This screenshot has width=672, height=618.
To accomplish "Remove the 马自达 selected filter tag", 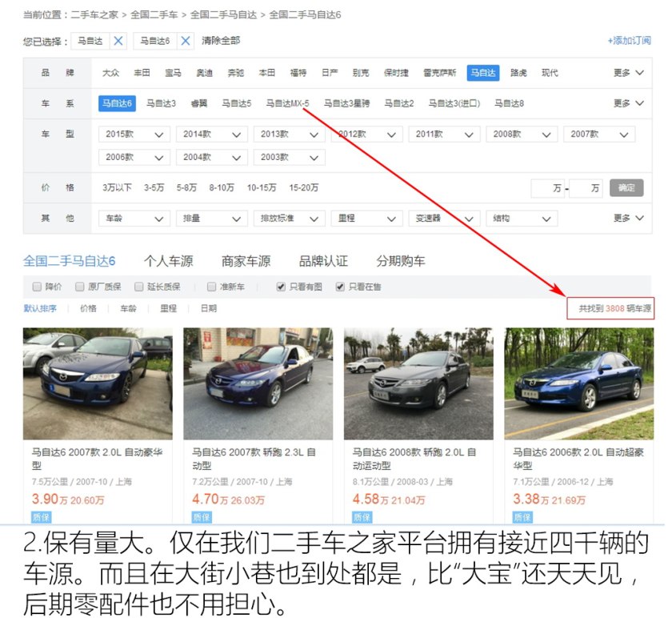I will 118,41.
